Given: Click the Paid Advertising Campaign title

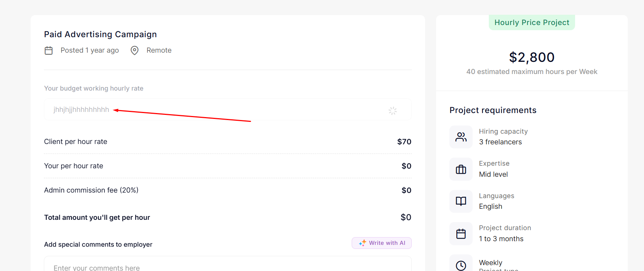Looking at the screenshot, I should 100,34.
